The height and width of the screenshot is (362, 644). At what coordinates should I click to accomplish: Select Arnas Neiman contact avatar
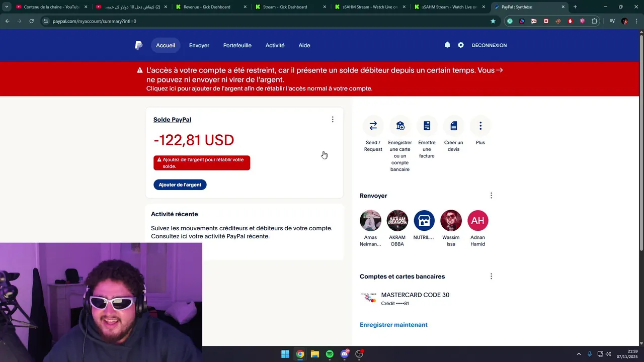click(x=370, y=220)
